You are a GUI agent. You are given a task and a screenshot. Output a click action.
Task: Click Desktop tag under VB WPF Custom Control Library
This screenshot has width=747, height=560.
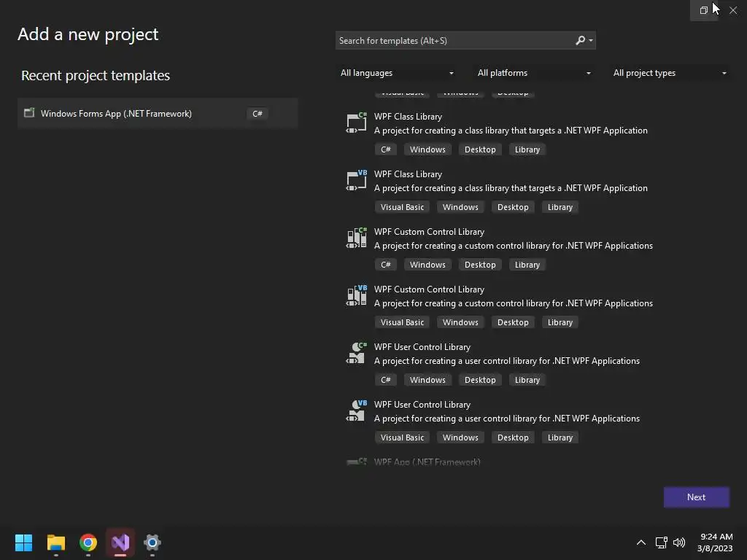tap(513, 322)
